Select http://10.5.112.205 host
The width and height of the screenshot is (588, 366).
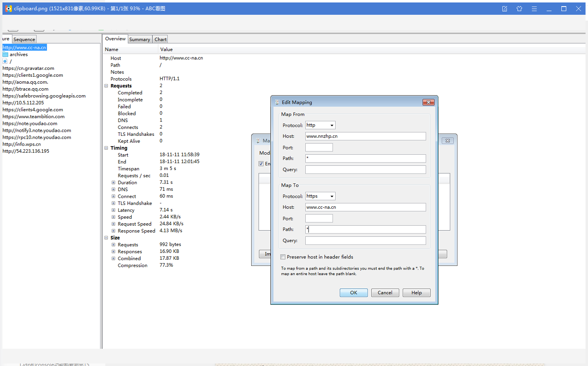[x=23, y=103]
